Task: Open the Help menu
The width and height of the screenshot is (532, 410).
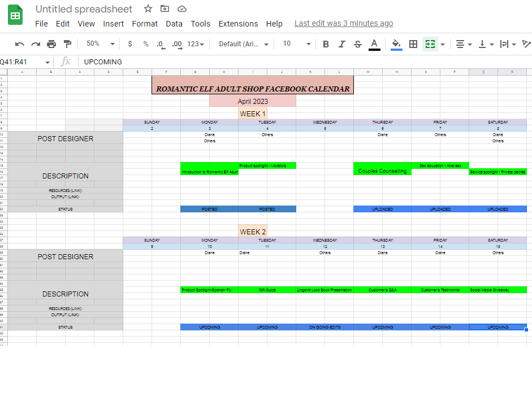Action: [274, 24]
